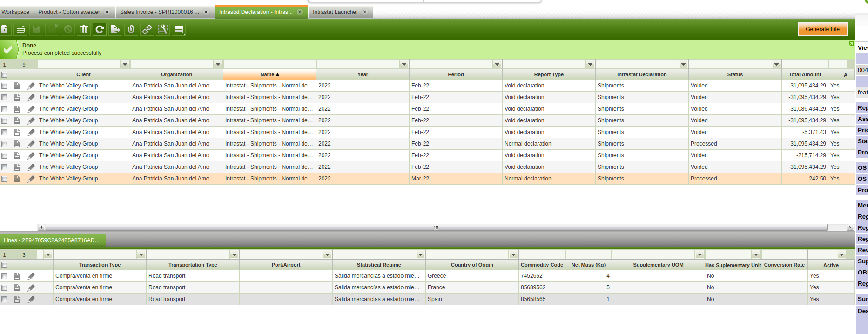Sort by the Total Amount column header
This screenshot has height=334, width=868.
click(x=805, y=75)
